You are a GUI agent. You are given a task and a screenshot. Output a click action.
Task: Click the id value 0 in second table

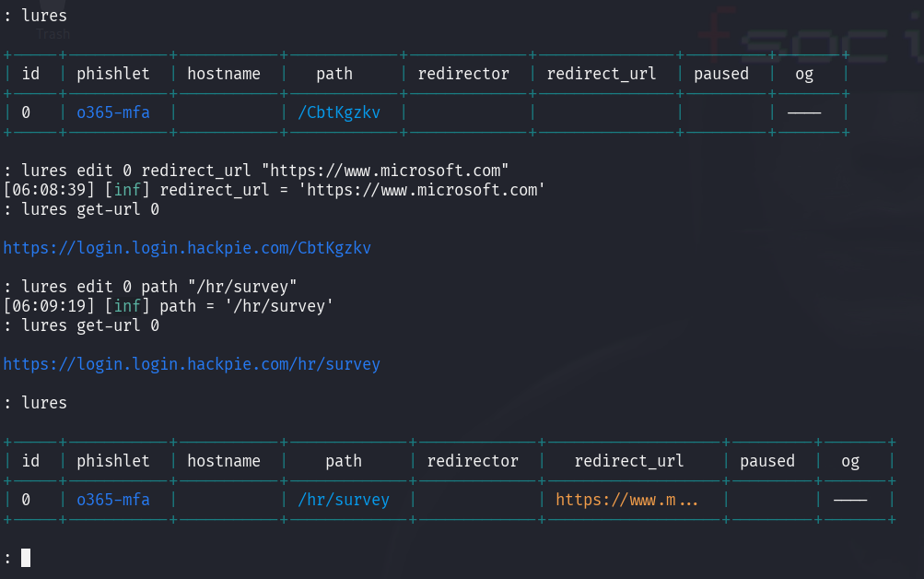[26, 500]
